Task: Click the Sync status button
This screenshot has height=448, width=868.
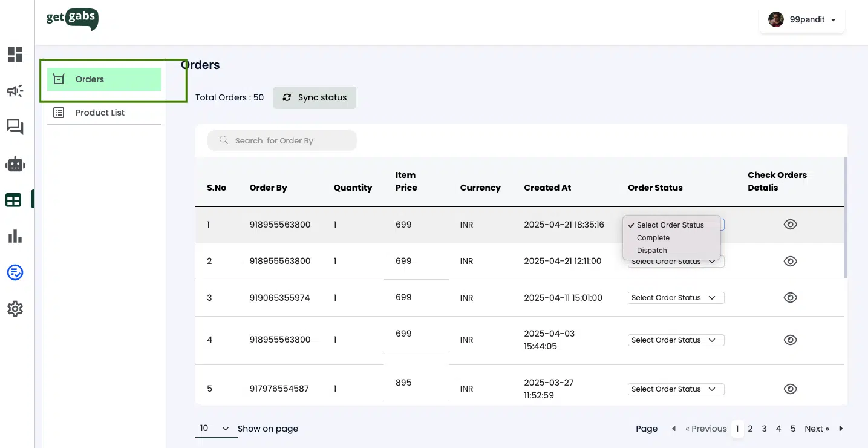Action: point(315,97)
